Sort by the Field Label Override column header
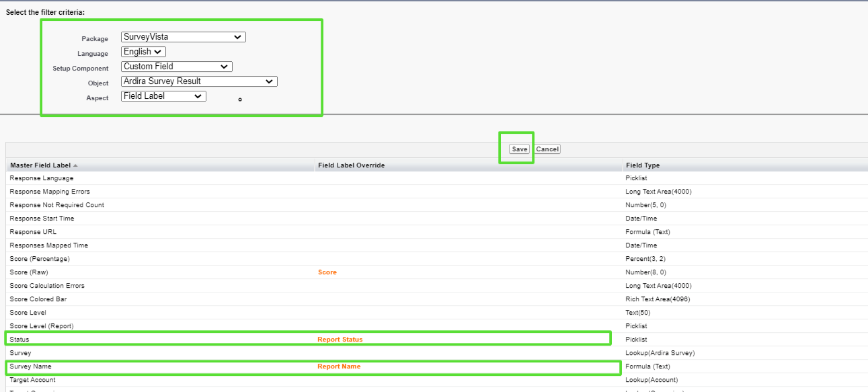 pyautogui.click(x=350, y=165)
